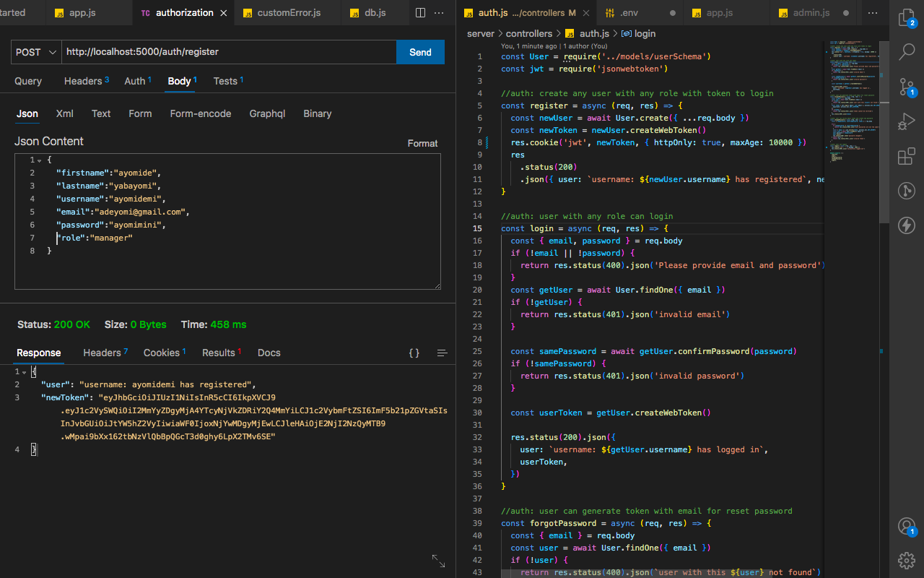This screenshot has height=578, width=924.
Task: Click the git blame 'You, 1 minute ago' annotation
Action: point(554,46)
